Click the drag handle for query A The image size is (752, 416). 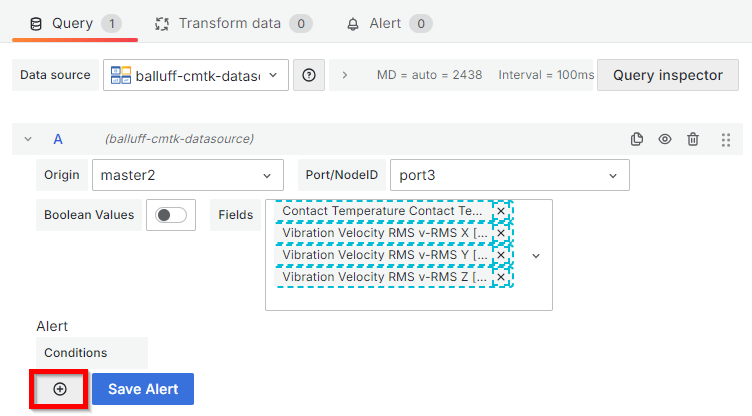[x=726, y=140]
